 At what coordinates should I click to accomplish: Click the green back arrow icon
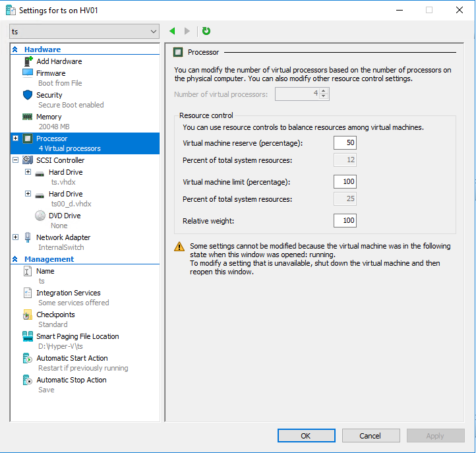(172, 31)
